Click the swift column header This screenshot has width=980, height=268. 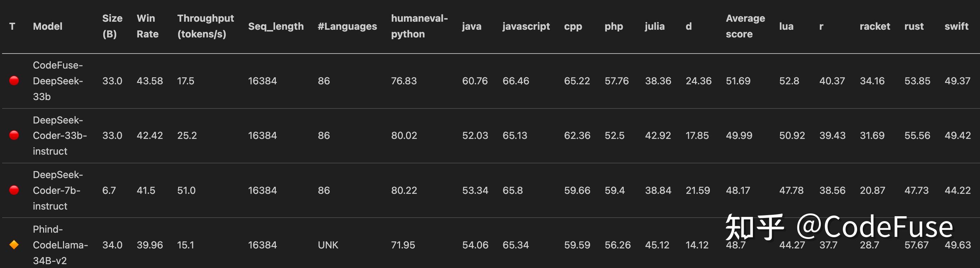coord(957,26)
